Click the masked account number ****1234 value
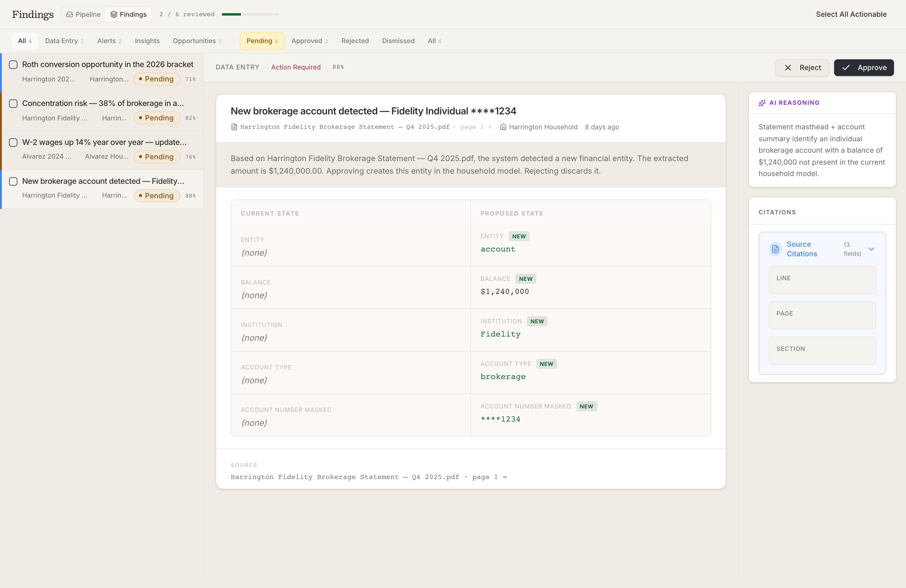 click(500, 419)
